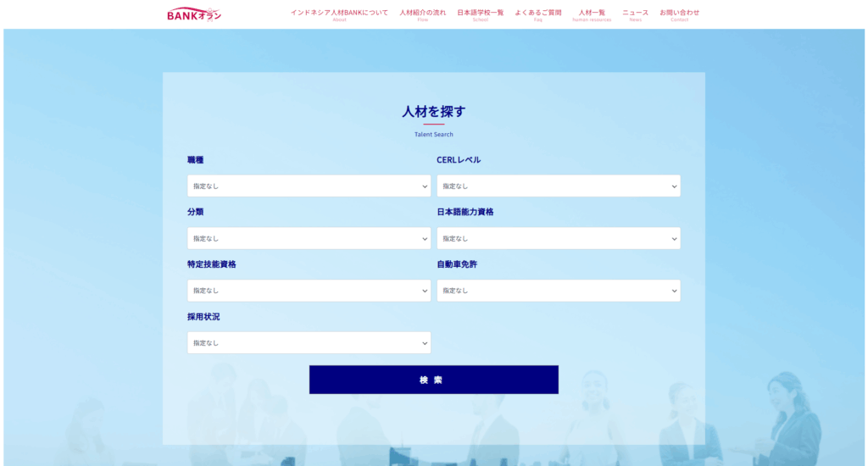Click the BANK オラン logo
Screen dimensions: 868x466
[x=194, y=14]
